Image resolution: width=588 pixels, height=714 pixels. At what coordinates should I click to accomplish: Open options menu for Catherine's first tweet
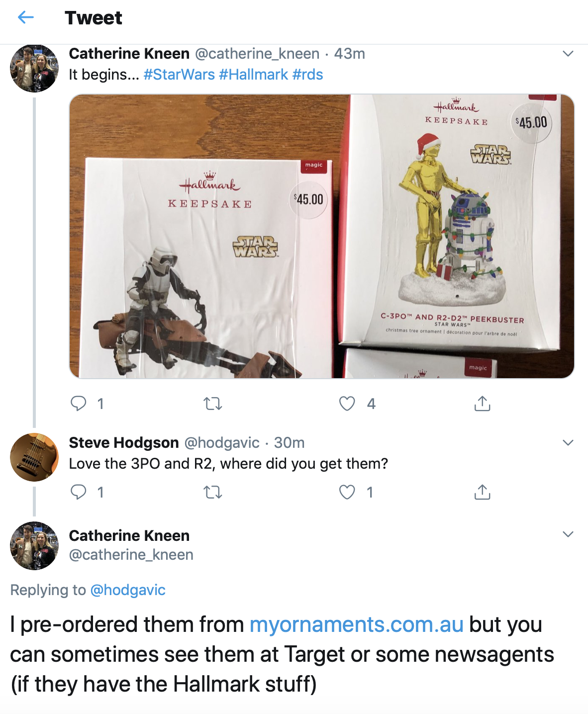[568, 54]
